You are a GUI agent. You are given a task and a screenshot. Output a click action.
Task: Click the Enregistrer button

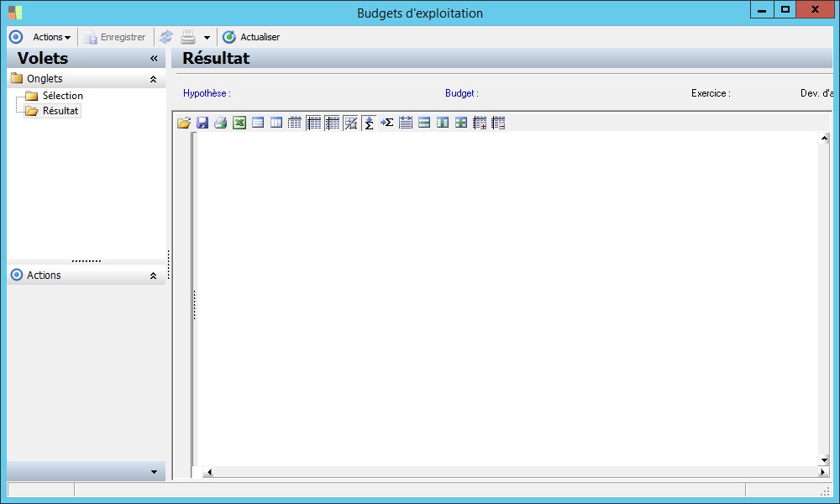tap(115, 37)
